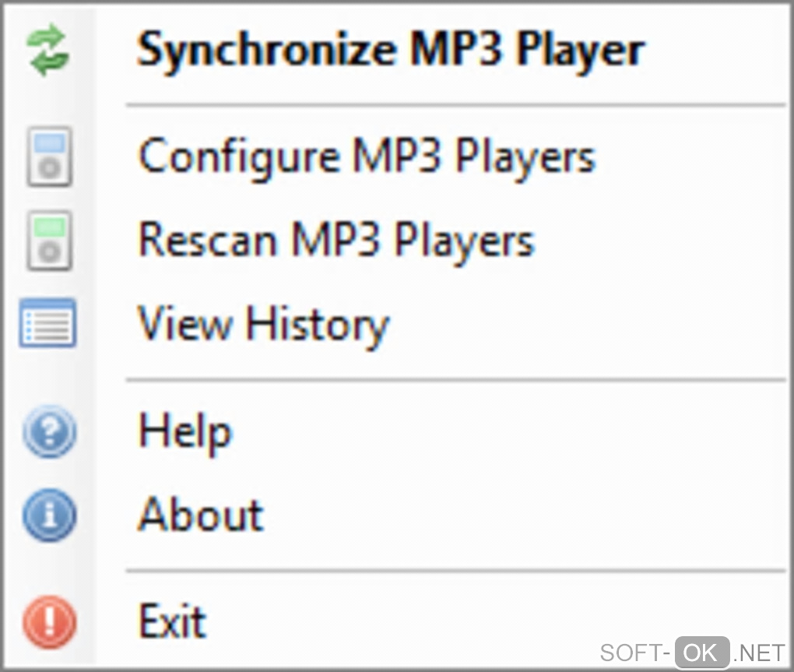Viewport: 794px width, 672px height.
Task: Click the View History list icon
Action: click(48, 323)
